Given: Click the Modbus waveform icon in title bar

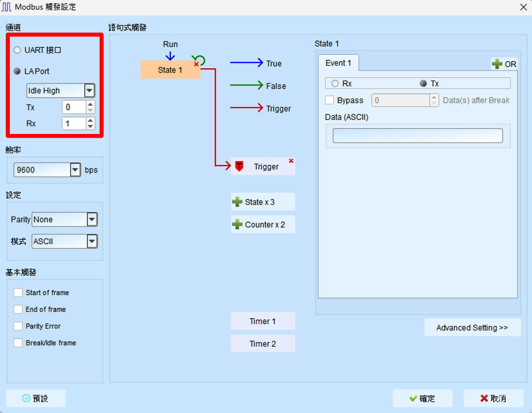Looking at the screenshot, I should click(6, 7).
